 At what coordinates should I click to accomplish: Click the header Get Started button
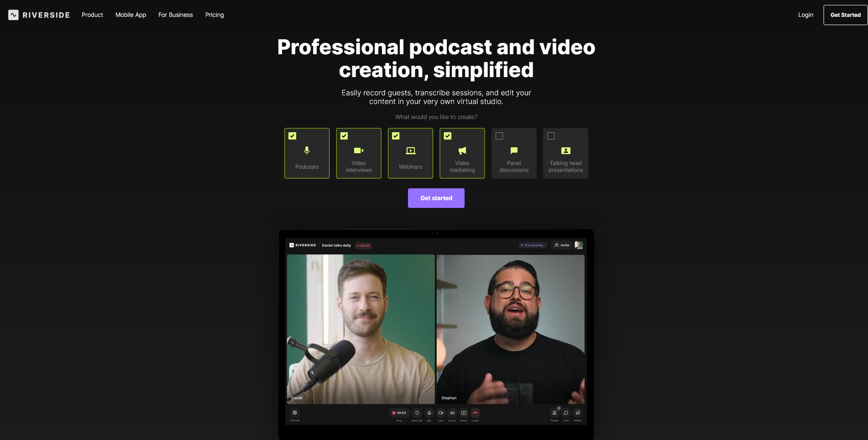[x=846, y=15]
